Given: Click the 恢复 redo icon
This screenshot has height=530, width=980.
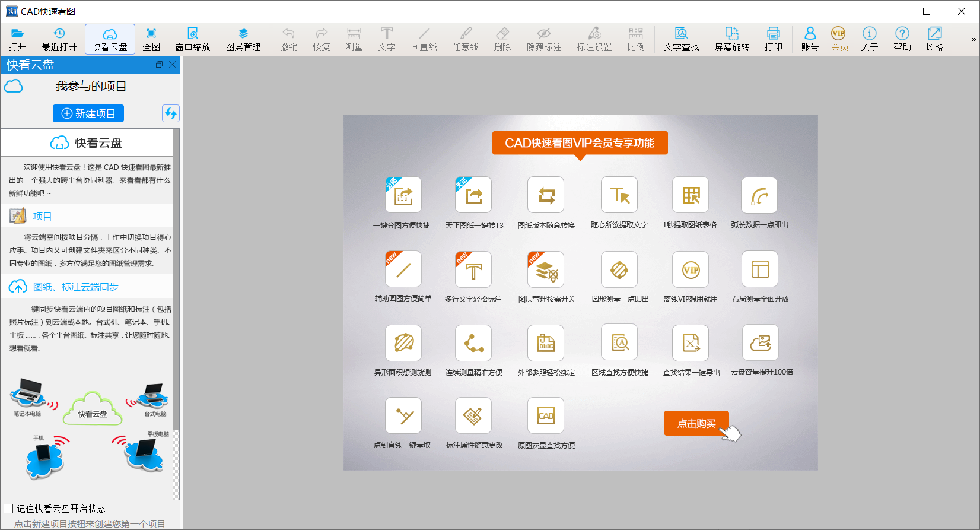Looking at the screenshot, I should pos(322,40).
